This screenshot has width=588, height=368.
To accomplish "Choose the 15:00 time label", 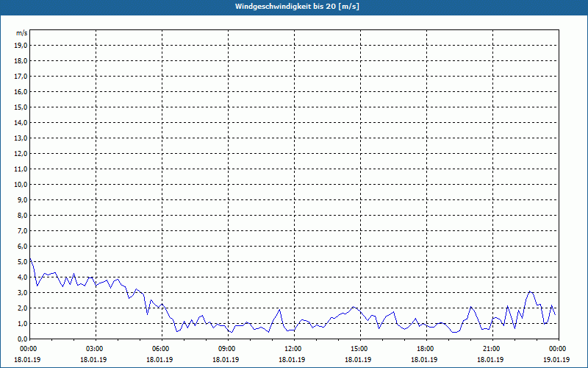I will click(359, 349).
